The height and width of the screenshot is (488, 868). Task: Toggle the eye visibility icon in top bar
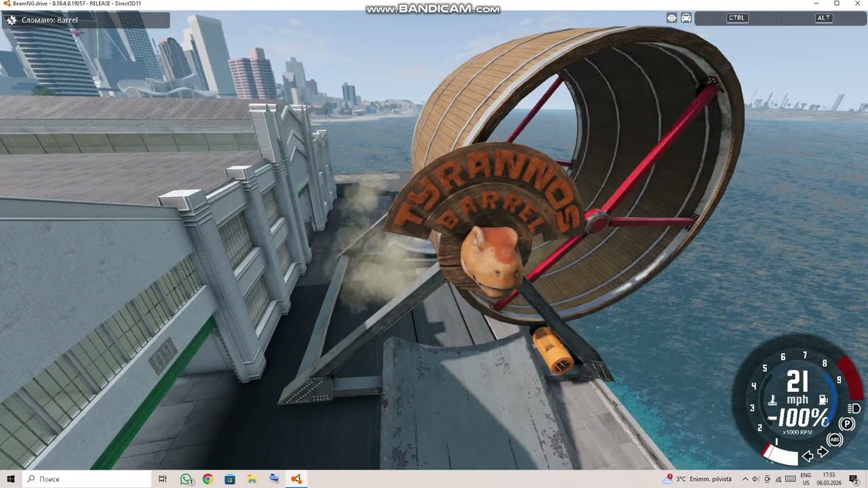[671, 18]
